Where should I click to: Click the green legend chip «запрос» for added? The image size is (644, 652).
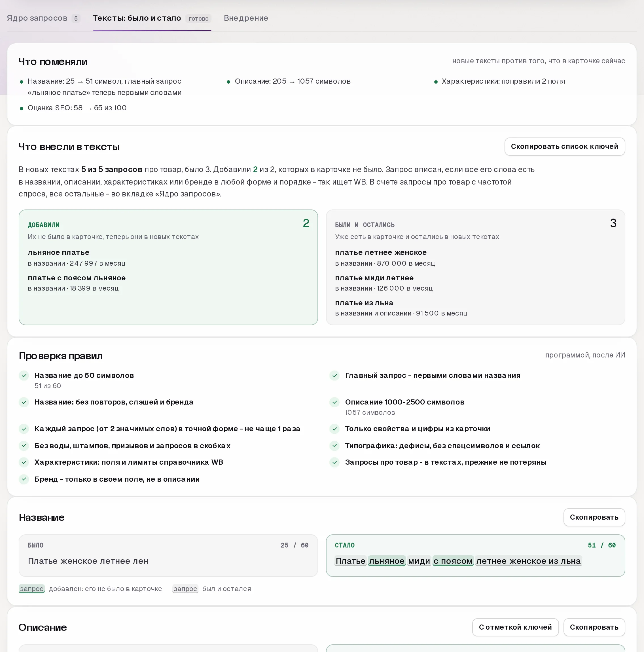click(32, 589)
